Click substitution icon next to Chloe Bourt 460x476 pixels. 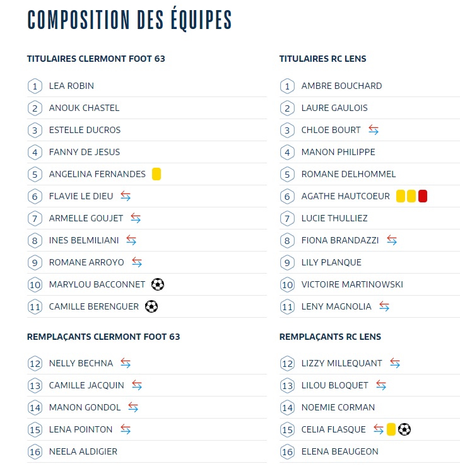point(374,130)
